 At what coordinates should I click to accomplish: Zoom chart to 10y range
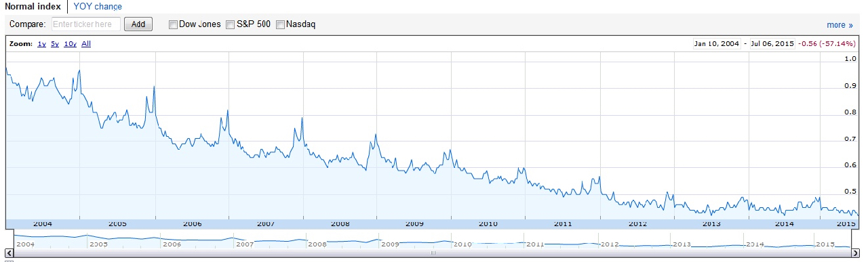click(x=70, y=44)
